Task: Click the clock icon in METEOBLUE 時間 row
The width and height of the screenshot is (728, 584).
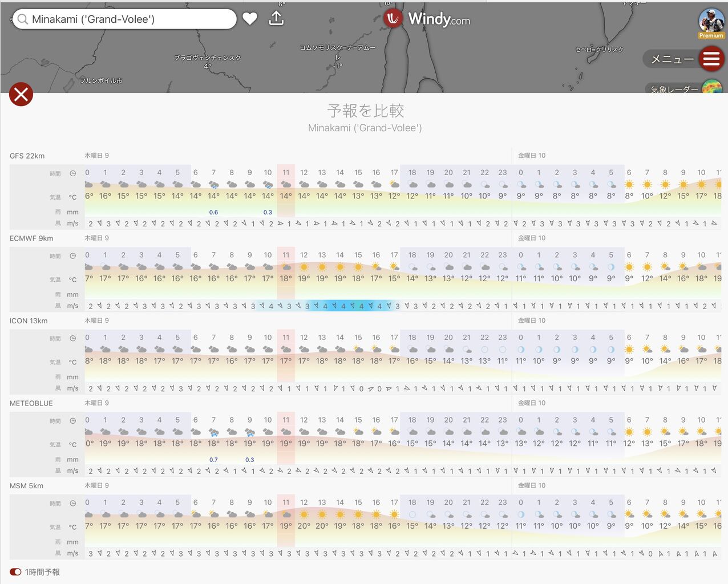Action: coord(73,421)
